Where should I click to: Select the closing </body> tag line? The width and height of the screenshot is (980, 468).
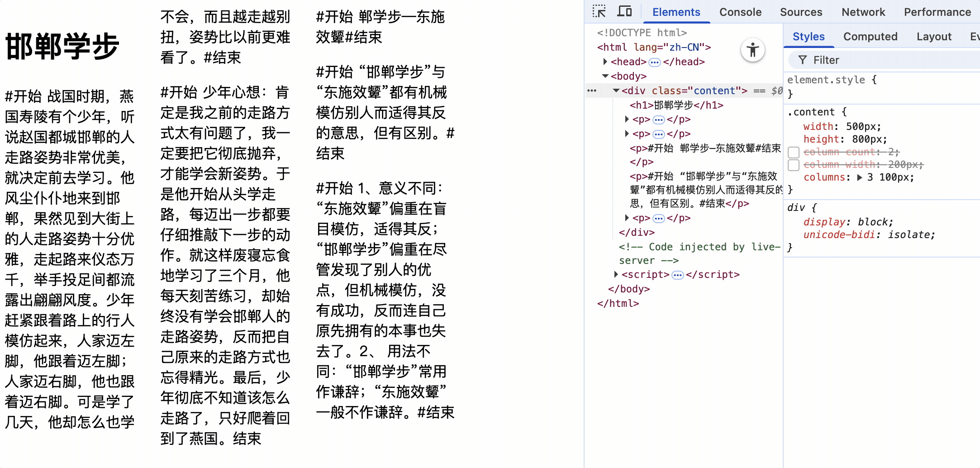click(x=629, y=289)
